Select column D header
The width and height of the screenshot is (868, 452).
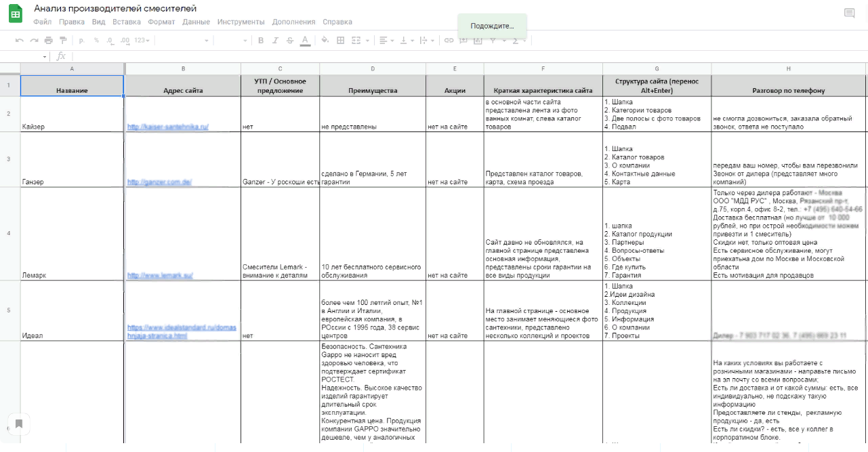click(x=373, y=68)
